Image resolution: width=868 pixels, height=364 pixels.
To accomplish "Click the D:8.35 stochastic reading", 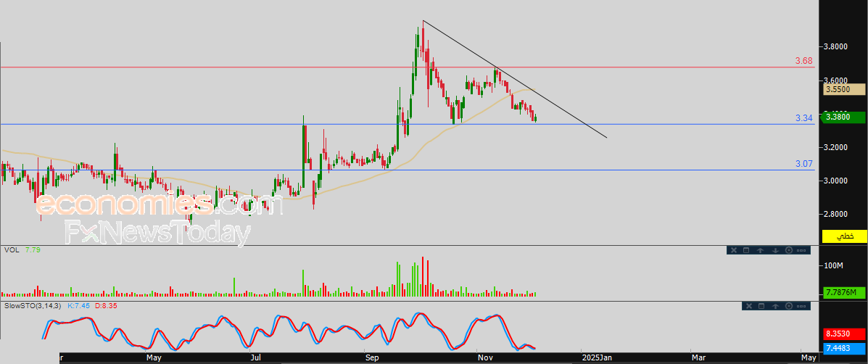I will click(105, 305).
